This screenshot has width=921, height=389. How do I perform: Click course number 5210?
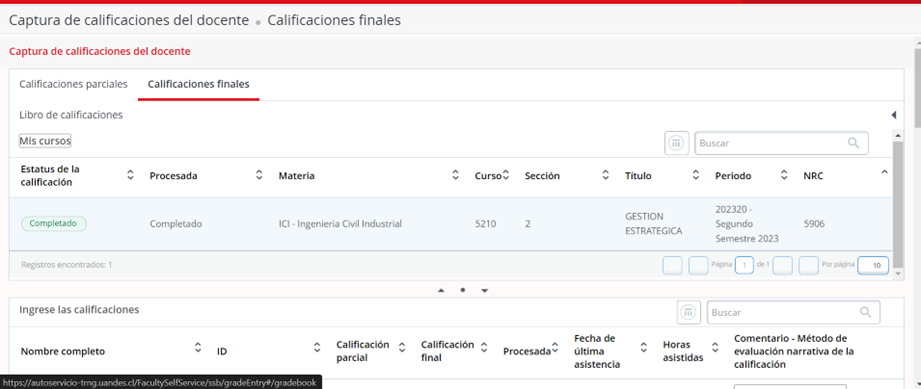pyautogui.click(x=485, y=224)
